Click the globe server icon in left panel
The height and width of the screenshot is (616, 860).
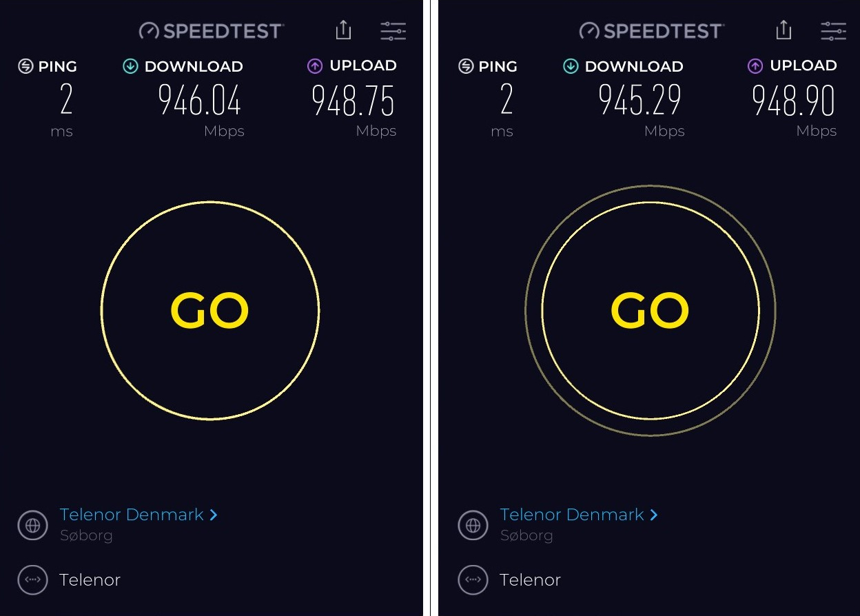[32, 525]
